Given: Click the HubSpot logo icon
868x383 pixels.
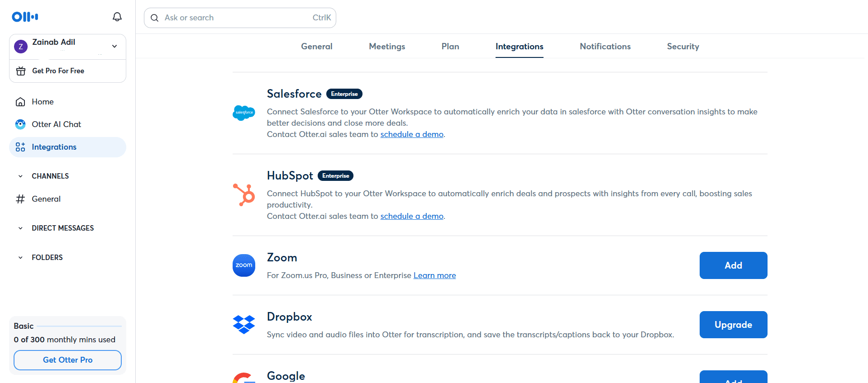Looking at the screenshot, I should click(244, 195).
